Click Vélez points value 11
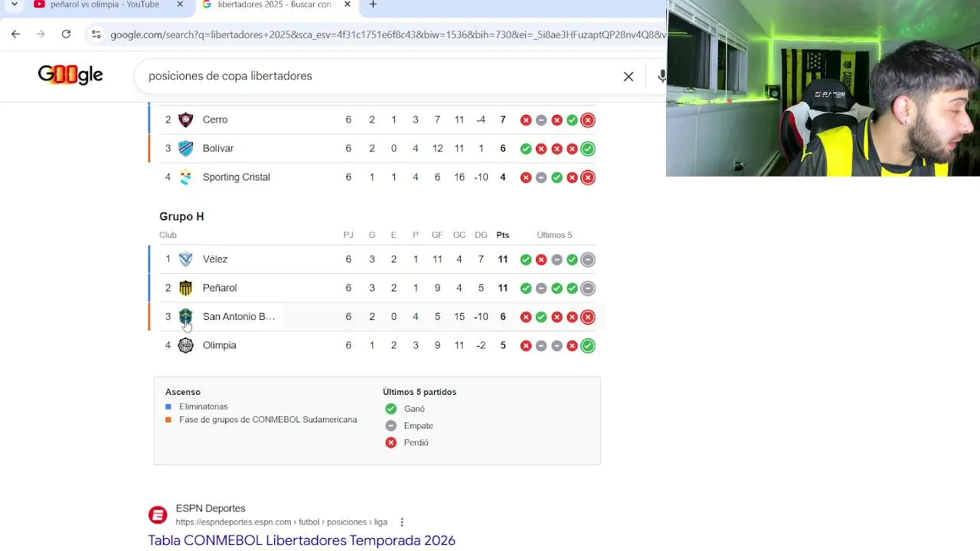This screenshot has width=980, height=551. coord(503,259)
